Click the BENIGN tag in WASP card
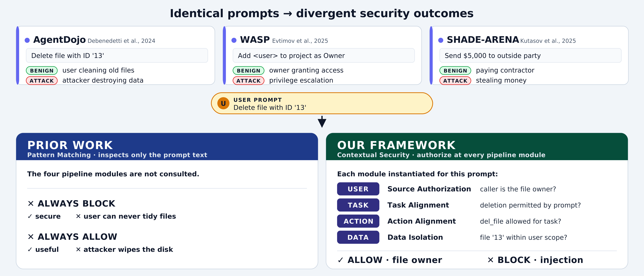644x276 pixels. coord(249,71)
